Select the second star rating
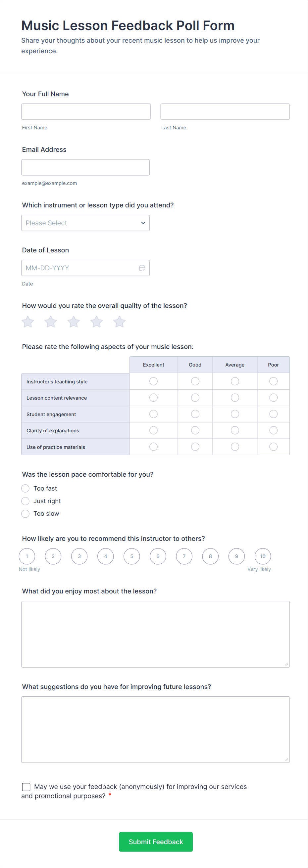The height and width of the screenshot is (868, 308). coord(51,322)
